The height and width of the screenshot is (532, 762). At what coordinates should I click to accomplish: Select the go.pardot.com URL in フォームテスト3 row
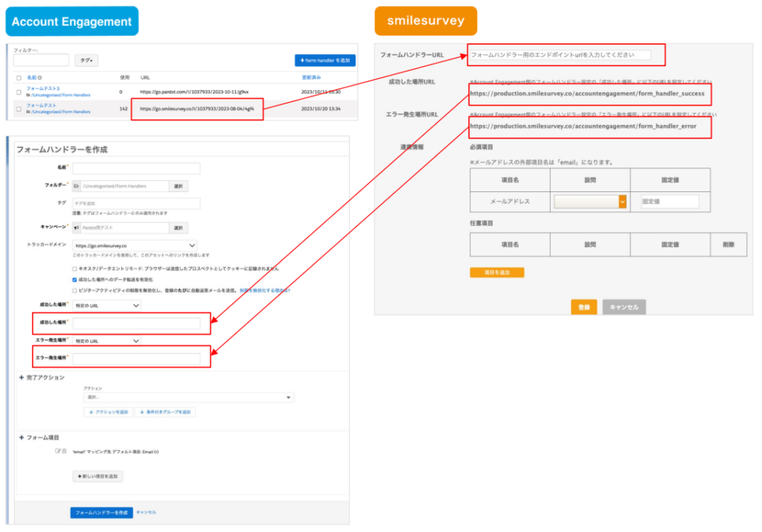tap(194, 92)
